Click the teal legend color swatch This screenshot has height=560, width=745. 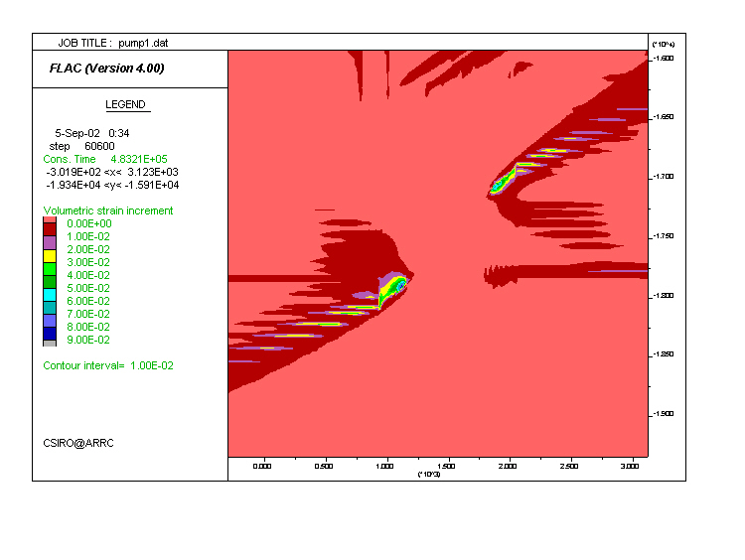click(50, 307)
